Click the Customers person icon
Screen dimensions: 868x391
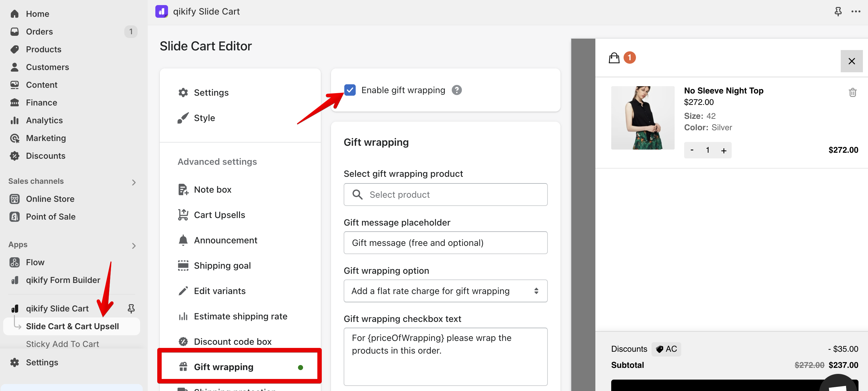click(x=15, y=67)
